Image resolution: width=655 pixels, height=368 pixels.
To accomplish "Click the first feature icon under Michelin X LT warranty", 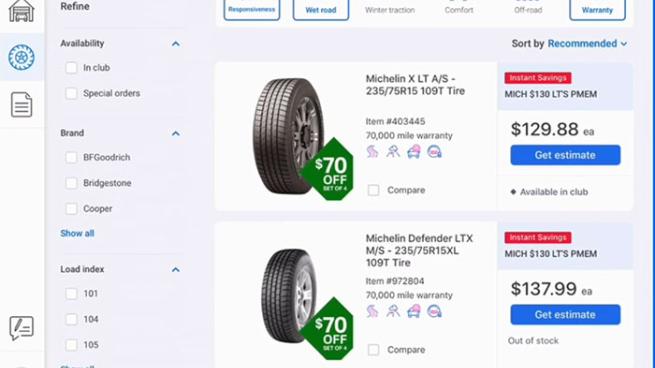I will coord(372,152).
